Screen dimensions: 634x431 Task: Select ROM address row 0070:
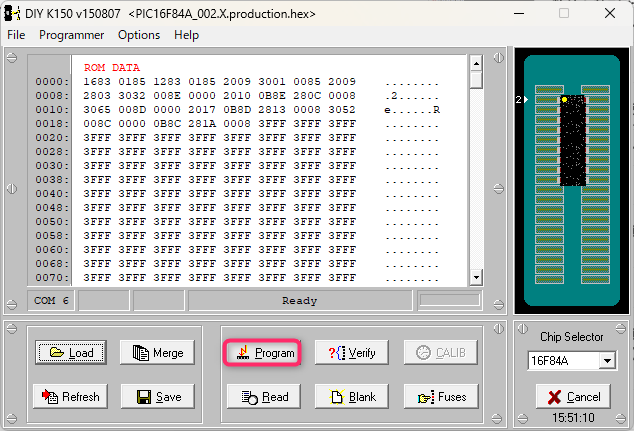52,277
